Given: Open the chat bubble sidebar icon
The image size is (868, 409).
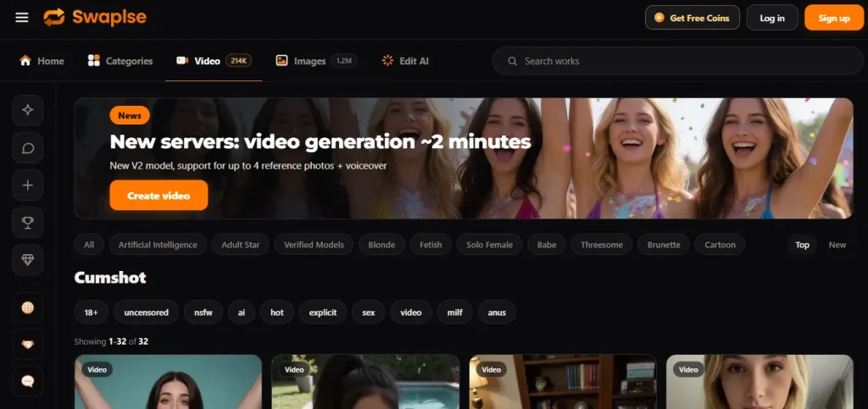Looking at the screenshot, I should point(28,147).
